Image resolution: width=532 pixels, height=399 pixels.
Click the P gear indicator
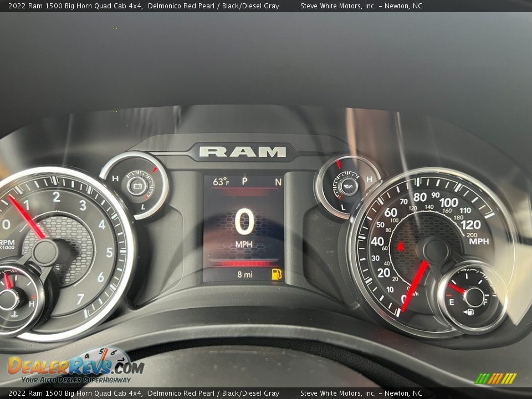[x=244, y=181]
